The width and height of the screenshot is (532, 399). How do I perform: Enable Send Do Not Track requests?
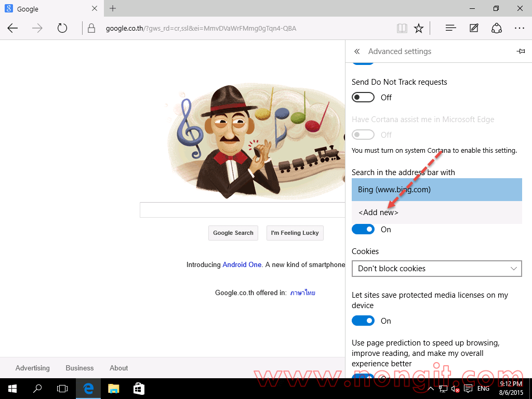[363, 97]
